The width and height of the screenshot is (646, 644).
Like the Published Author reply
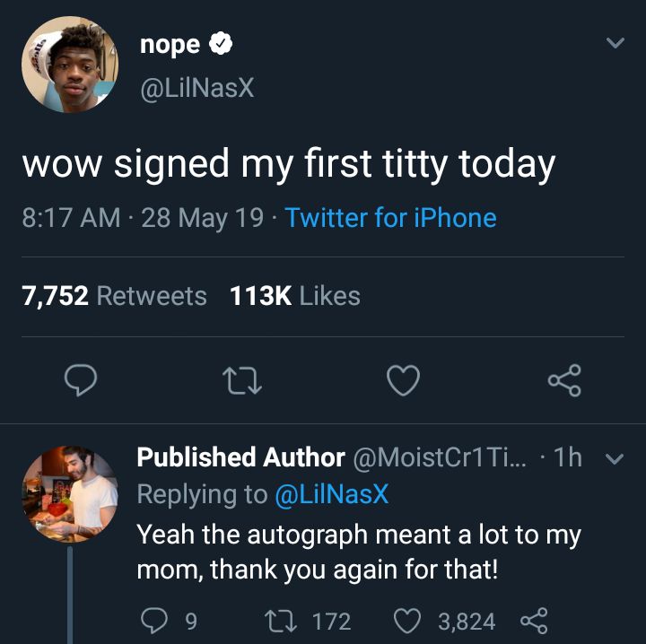click(x=408, y=621)
